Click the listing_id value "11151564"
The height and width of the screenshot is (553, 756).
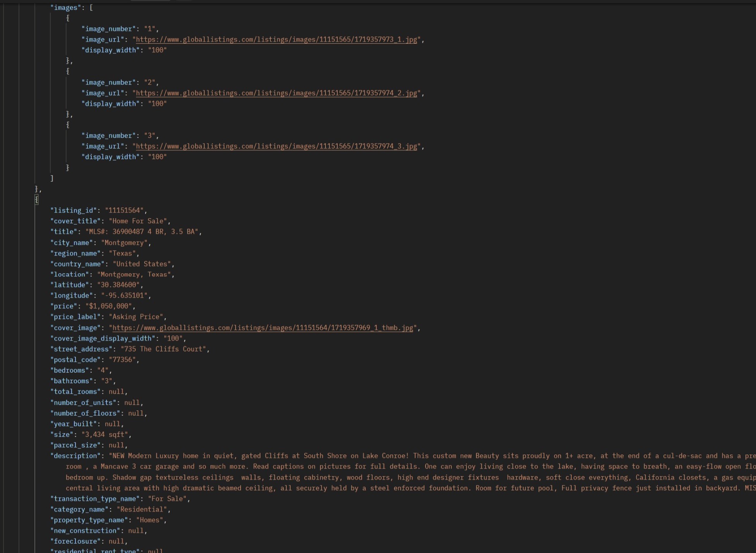coord(124,210)
